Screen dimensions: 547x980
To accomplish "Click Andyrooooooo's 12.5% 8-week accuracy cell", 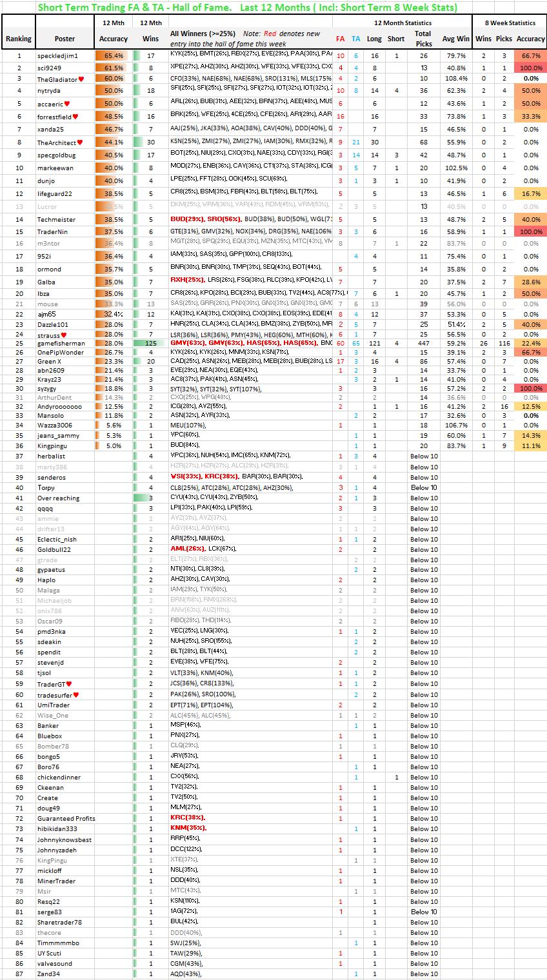I will coord(530,407).
